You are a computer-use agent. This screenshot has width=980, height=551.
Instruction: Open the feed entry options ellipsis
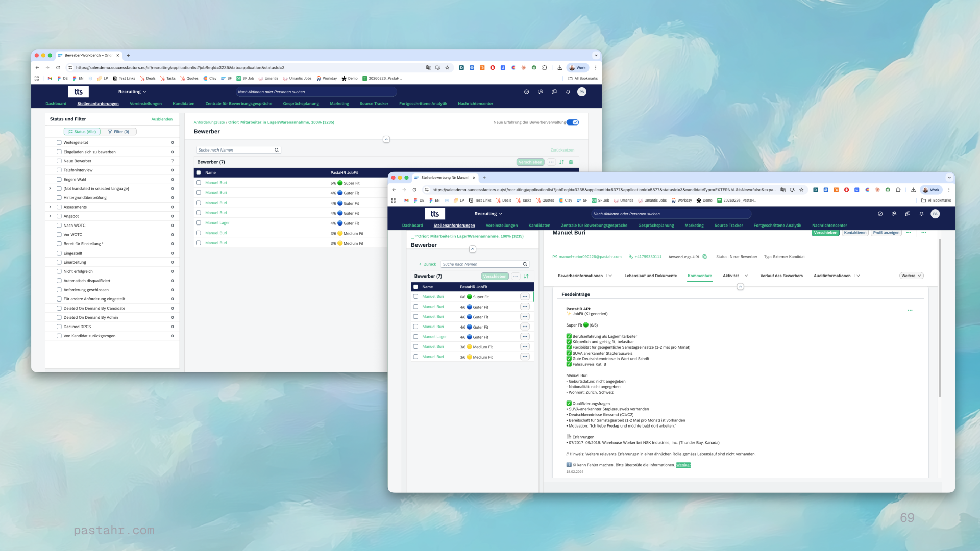click(910, 310)
